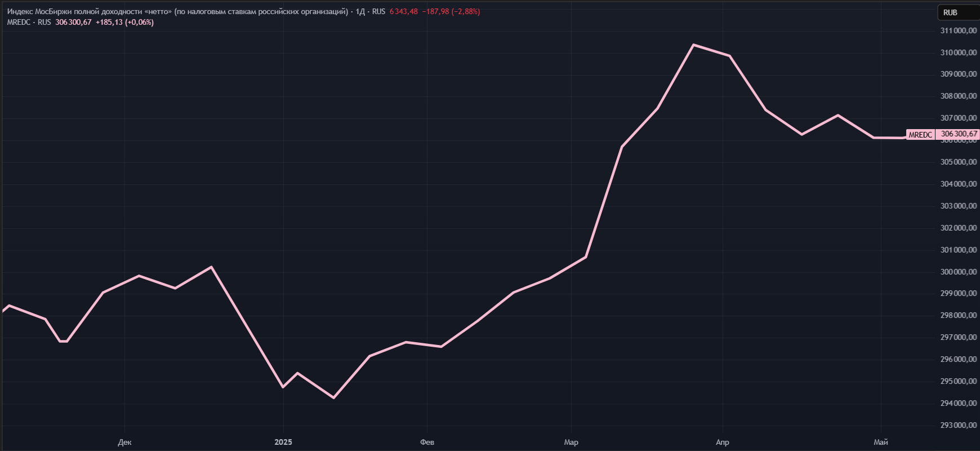
Task: Click the red 6 343,48 legend value
Action: (x=403, y=11)
